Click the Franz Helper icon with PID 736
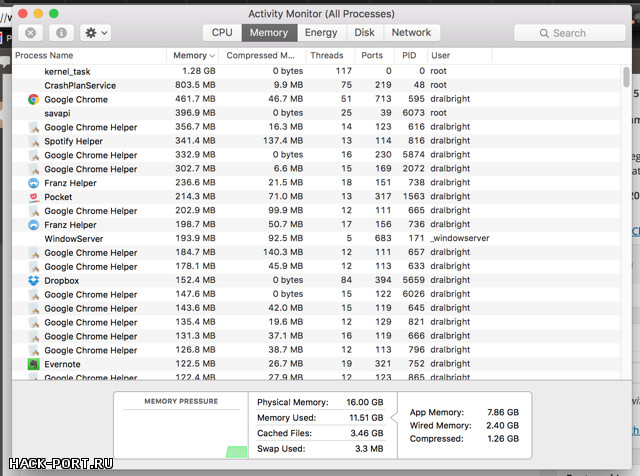Screen dimensions: 640x476 pos(33,225)
